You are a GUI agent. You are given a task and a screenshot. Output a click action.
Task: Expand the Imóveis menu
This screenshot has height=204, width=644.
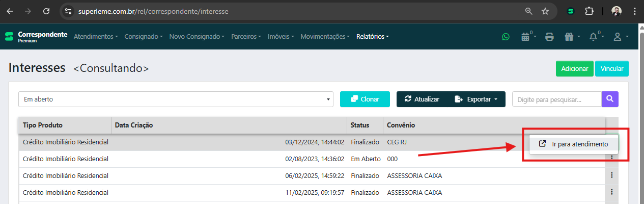[x=281, y=37]
